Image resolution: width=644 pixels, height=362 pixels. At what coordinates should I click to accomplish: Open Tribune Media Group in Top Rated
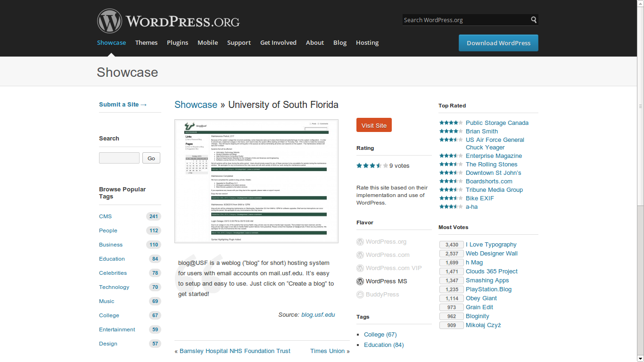494,190
